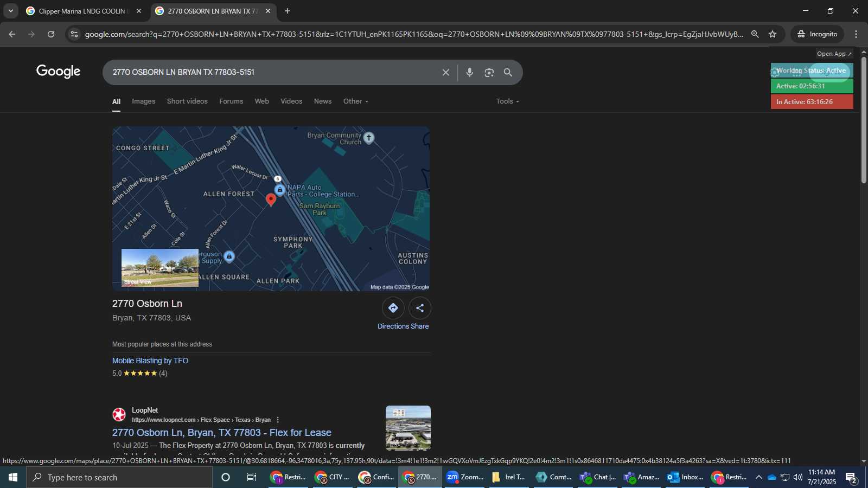Screen dimensions: 868x488
Task: Open the tab search dropdown arrow
Action: tap(10, 11)
